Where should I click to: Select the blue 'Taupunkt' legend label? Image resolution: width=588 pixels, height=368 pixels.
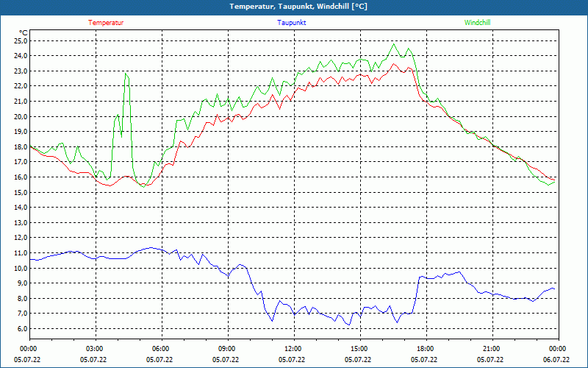pos(291,23)
